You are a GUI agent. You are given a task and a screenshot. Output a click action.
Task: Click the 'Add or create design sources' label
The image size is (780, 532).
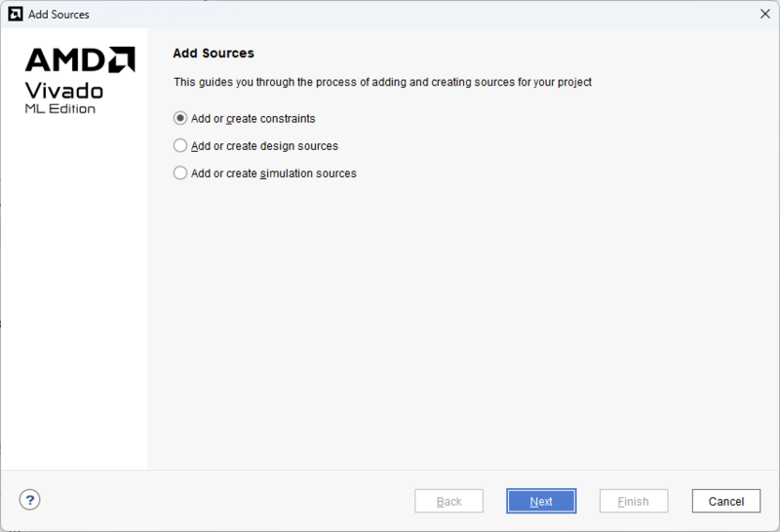[x=264, y=146]
